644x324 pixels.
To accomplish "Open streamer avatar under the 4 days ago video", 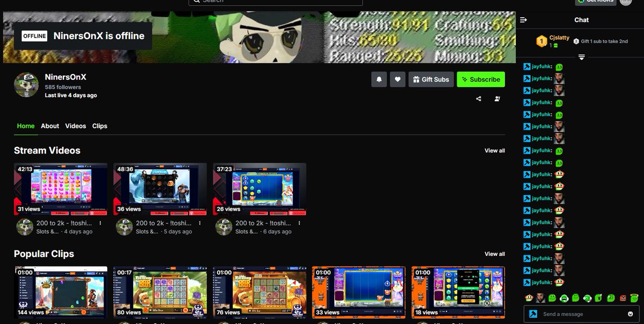I will point(25,227).
